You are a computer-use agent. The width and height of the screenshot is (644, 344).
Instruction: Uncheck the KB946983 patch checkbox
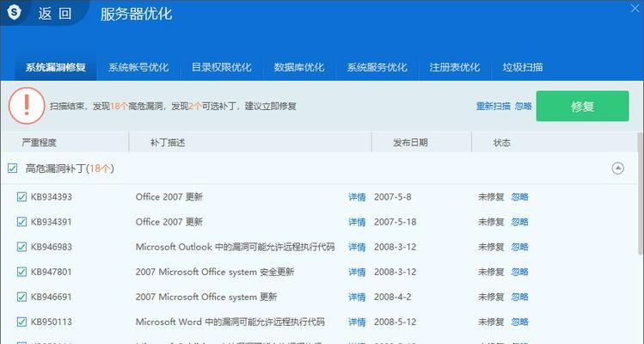click(x=21, y=247)
